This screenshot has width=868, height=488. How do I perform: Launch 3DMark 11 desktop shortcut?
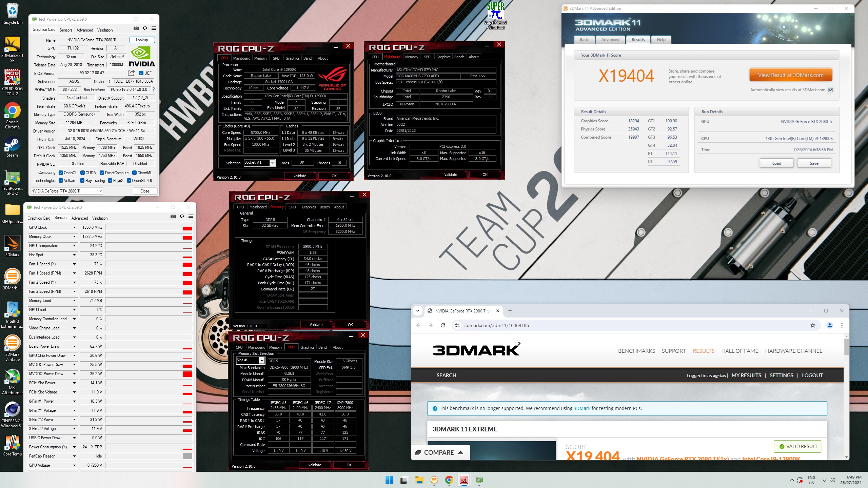[x=12, y=279]
